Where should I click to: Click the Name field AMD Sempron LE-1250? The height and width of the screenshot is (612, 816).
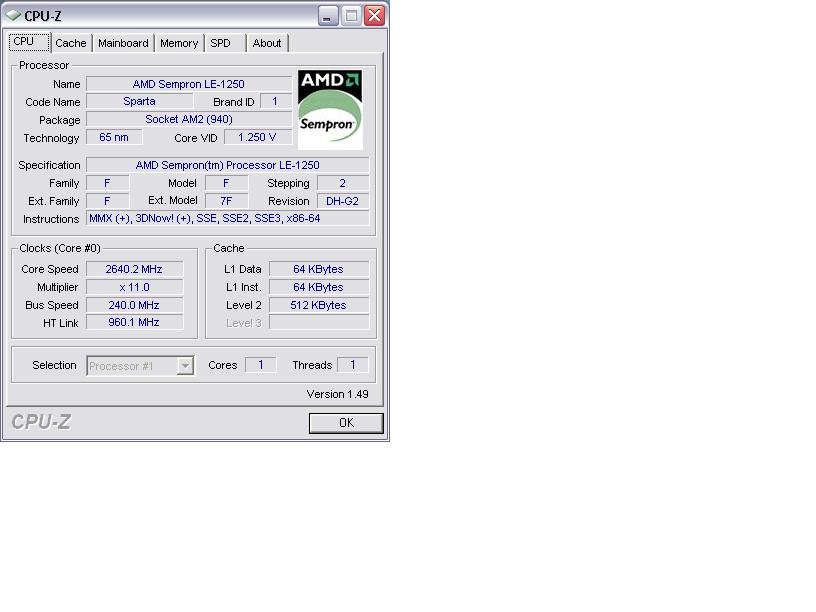[x=189, y=84]
